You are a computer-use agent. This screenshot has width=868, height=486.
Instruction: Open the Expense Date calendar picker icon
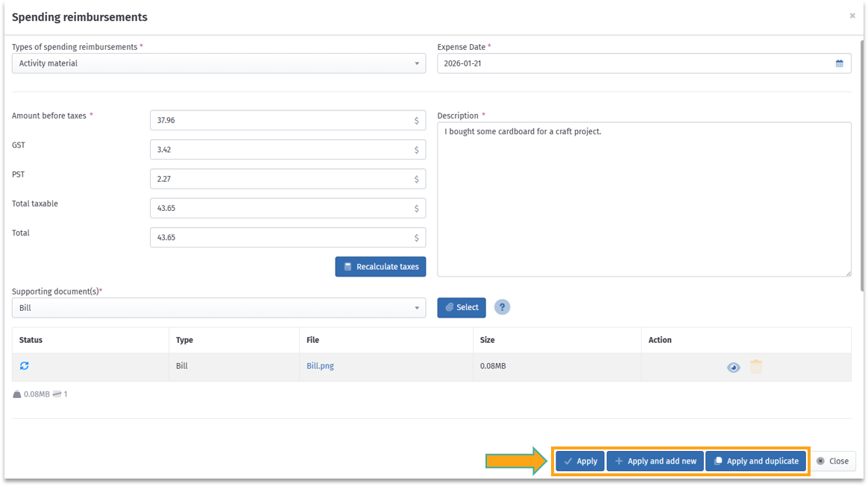[x=839, y=63]
